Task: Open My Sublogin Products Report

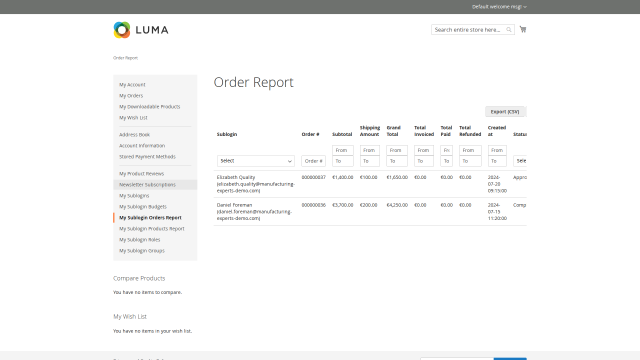Action: pyautogui.click(x=152, y=229)
